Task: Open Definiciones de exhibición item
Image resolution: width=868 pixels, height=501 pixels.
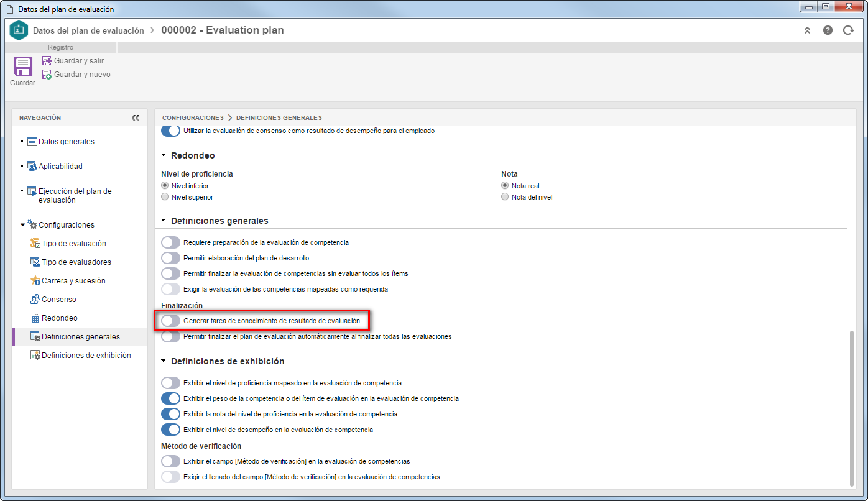Action: tap(86, 356)
